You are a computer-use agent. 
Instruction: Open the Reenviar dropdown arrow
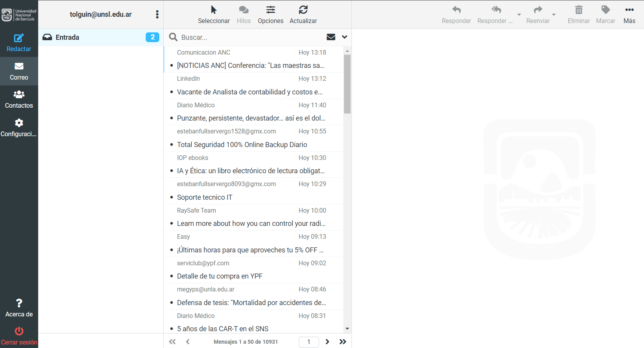tap(554, 15)
